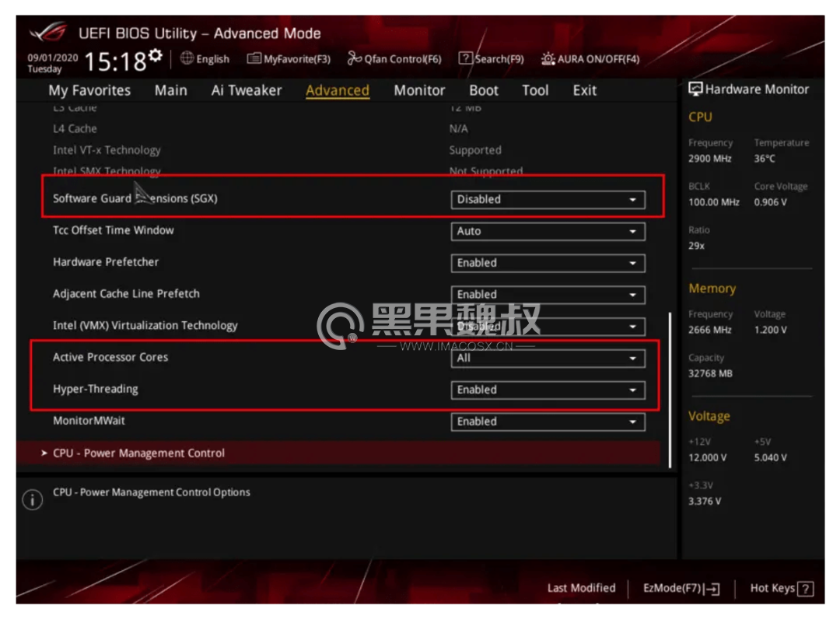The width and height of the screenshot is (840, 637).
Task: Click the Hot Keys question icon
Action: click(805, 590)
